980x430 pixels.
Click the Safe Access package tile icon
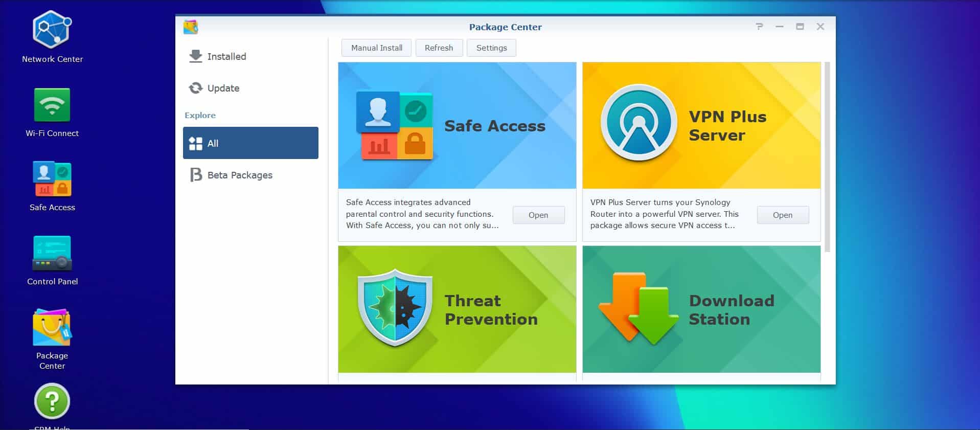pos(395,126)
